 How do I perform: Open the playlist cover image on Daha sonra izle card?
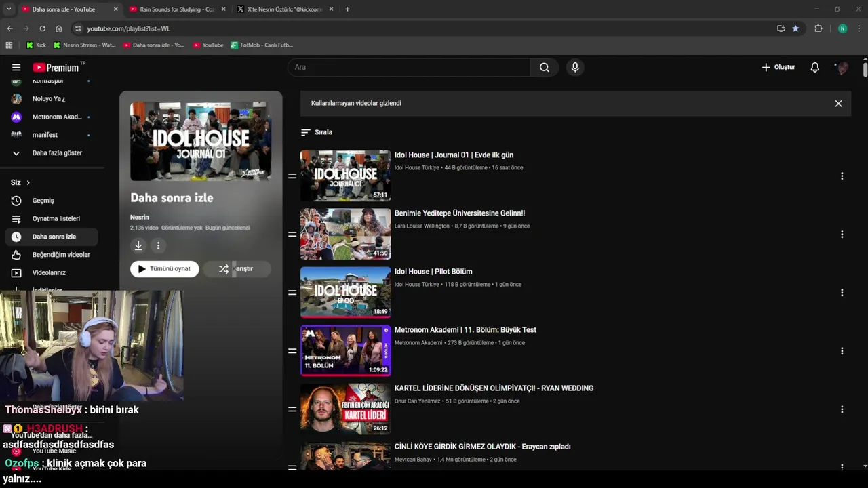[x=201, y=142]
